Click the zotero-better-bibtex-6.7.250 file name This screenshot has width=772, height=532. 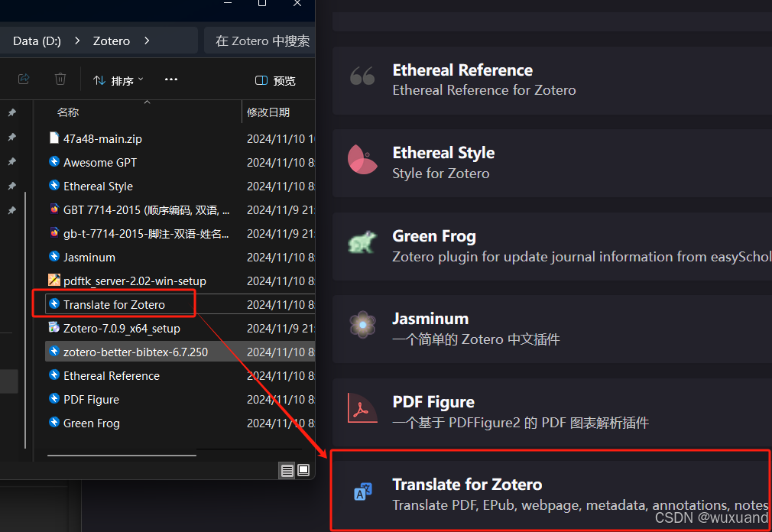(x=135, y=352)
